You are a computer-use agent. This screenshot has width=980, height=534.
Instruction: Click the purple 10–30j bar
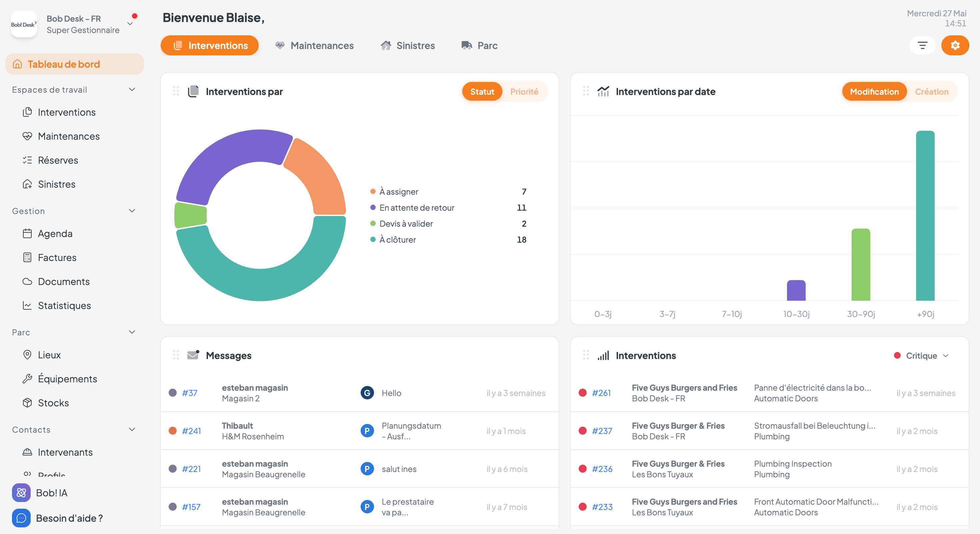[x=796, y=290]
